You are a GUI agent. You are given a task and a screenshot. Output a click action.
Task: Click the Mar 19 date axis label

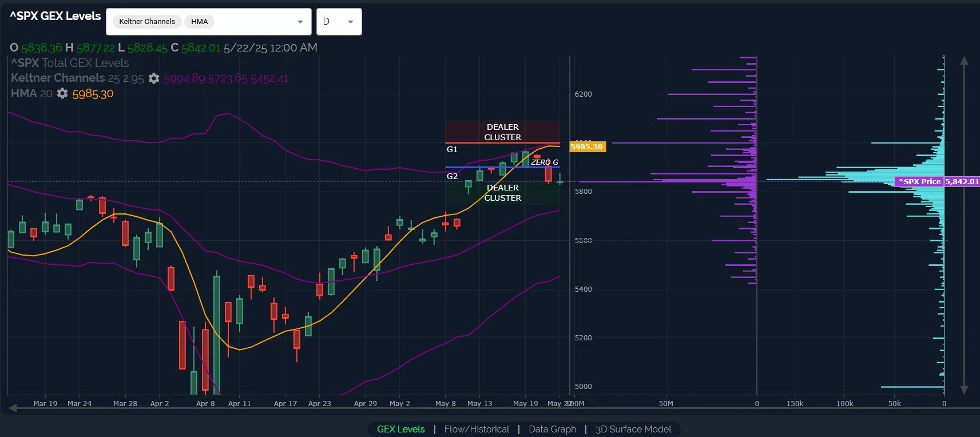pyautogui.click(x=45, y=403)
